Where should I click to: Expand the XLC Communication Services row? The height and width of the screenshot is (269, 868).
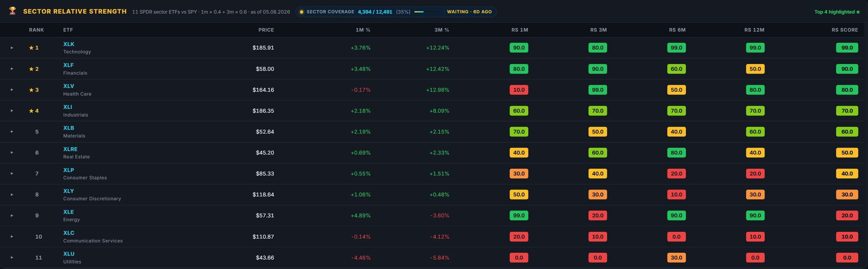(12, 236)
